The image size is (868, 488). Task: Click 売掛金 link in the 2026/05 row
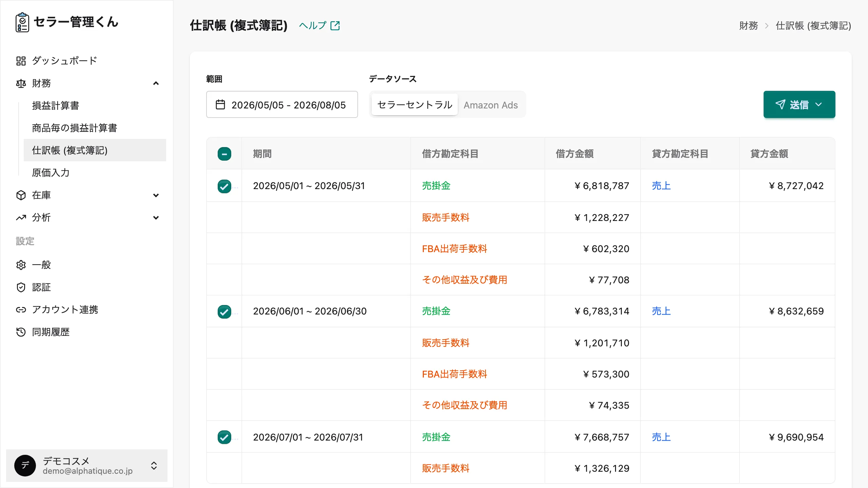coord(436,186)
